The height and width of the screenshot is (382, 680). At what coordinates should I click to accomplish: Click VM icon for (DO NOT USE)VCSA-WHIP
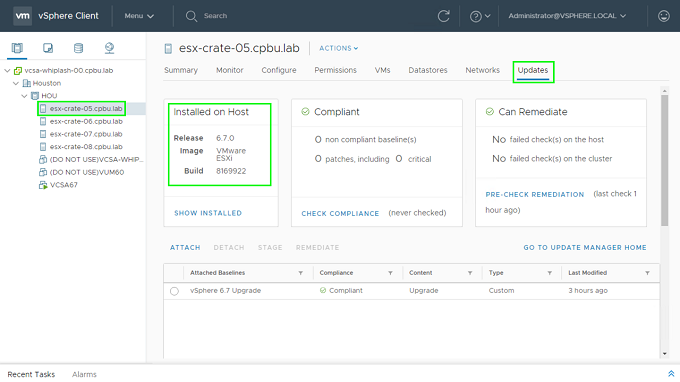click(x=43, y=160)
